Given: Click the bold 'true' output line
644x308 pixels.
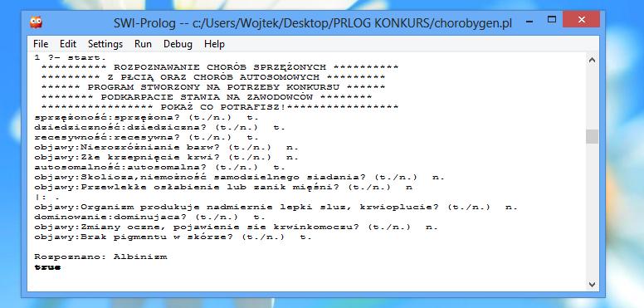Looking at the screenshot, I should click(47, 267).
